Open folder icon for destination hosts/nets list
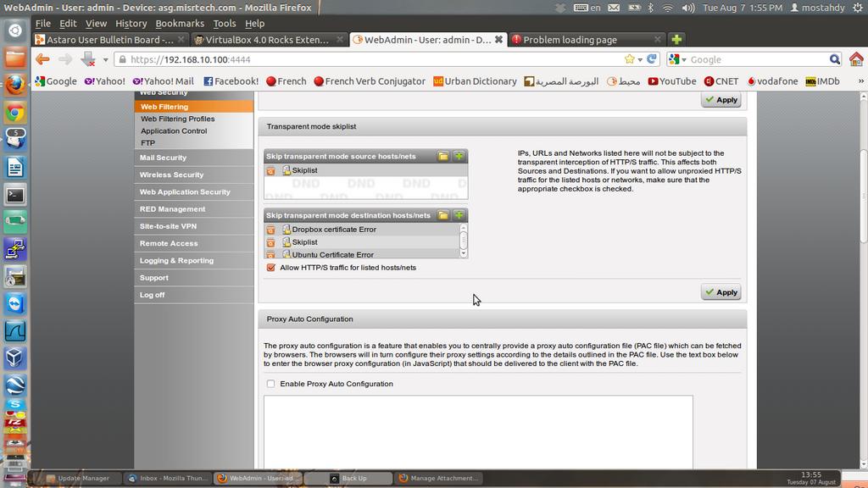The width and height of the screenshot is (868, 488). (x=442, y=215)
